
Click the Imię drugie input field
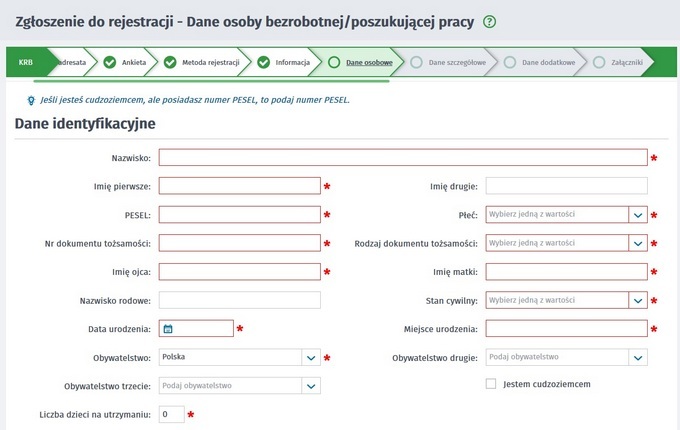point(566,186)
